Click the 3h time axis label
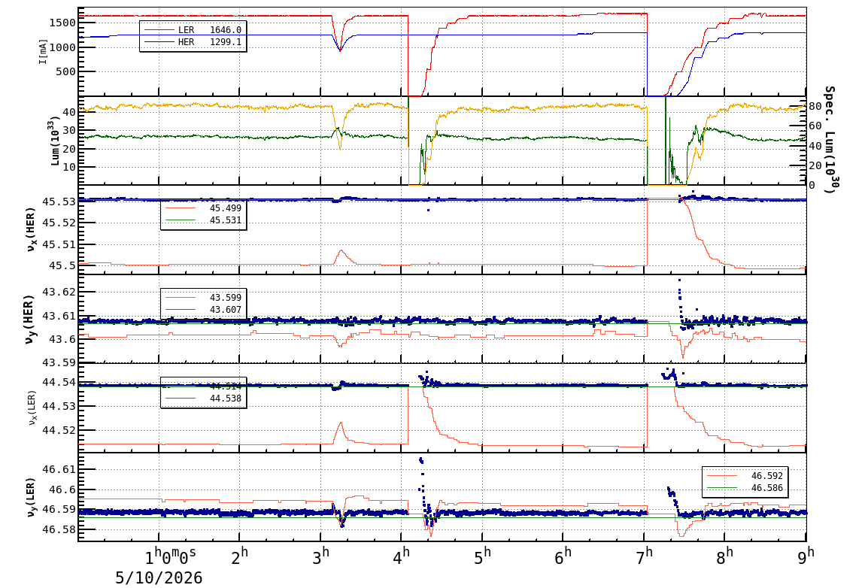868x588 pixels. point(320,556)
